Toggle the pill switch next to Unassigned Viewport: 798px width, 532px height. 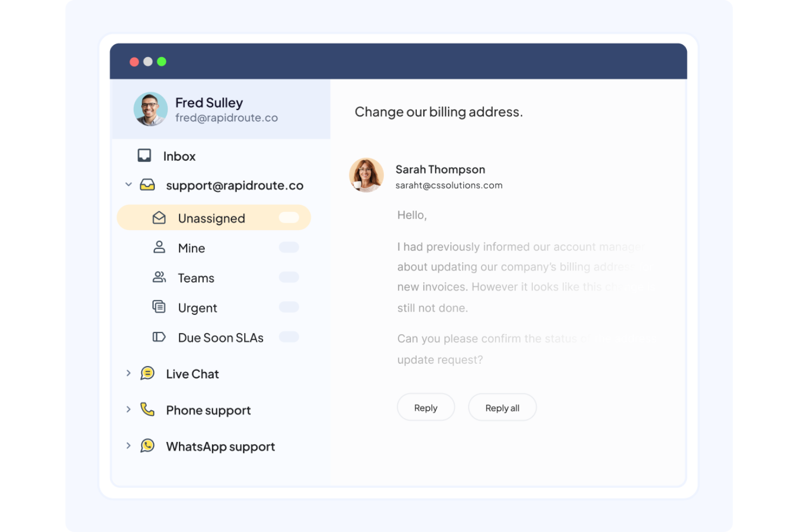click(289, 217)
